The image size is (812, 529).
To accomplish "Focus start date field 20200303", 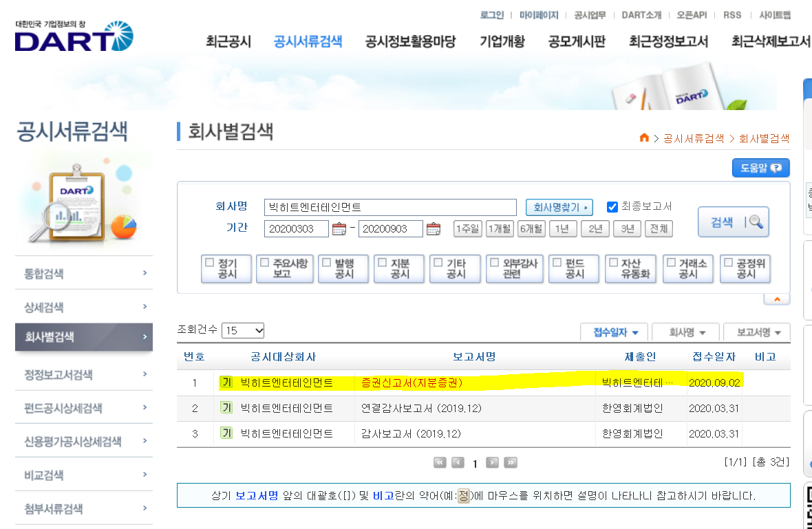I will (x=296, y=229).
